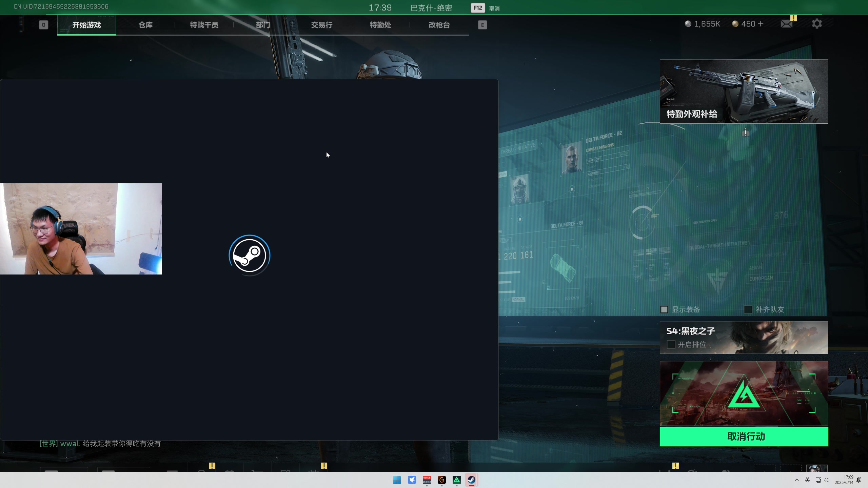
Task: Click the 取消 label next to F12
Action: click(494, 8)
